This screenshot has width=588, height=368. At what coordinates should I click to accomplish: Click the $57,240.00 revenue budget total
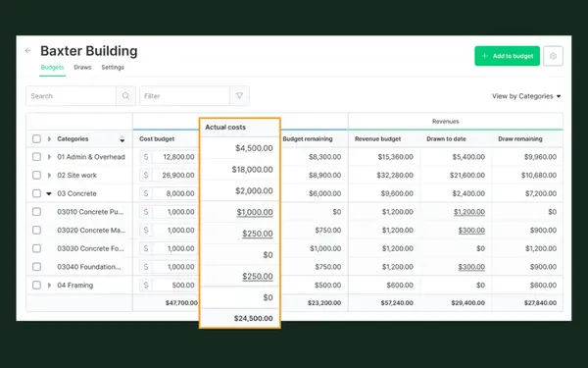[397, 303]
